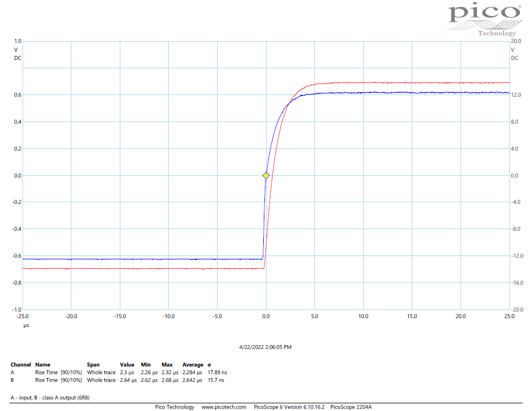The image size is (532, 411).
Task: Click the 2.62 µs min cell
Action: 149,380
